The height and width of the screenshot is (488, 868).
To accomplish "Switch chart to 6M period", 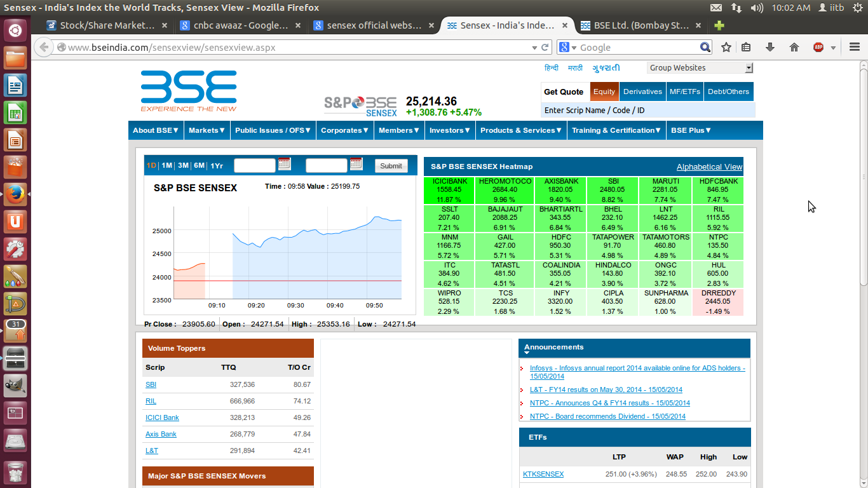I will click(199, 165).
